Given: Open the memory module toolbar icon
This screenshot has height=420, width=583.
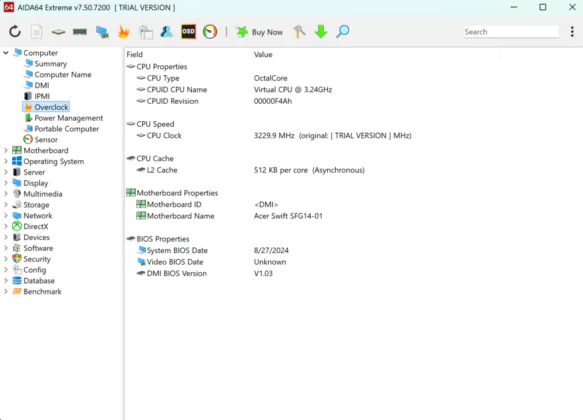Looking at the screenshot, I should coord(80,32).
